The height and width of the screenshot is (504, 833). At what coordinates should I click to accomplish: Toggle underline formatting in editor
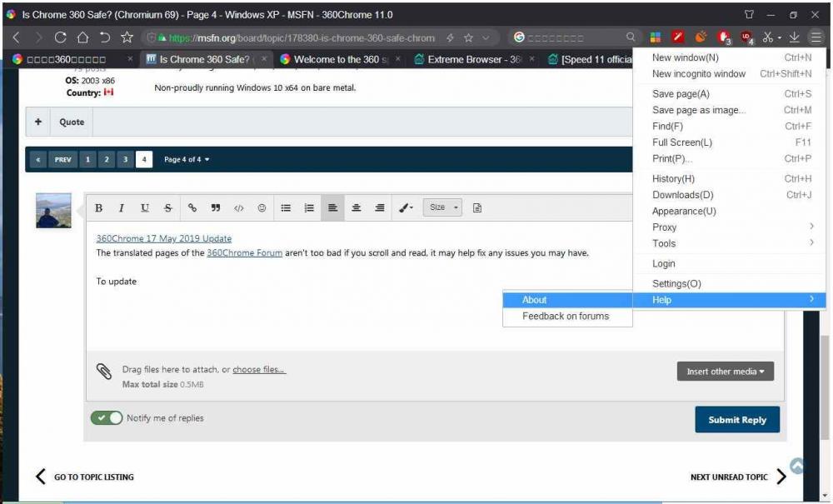coord(144,207)
